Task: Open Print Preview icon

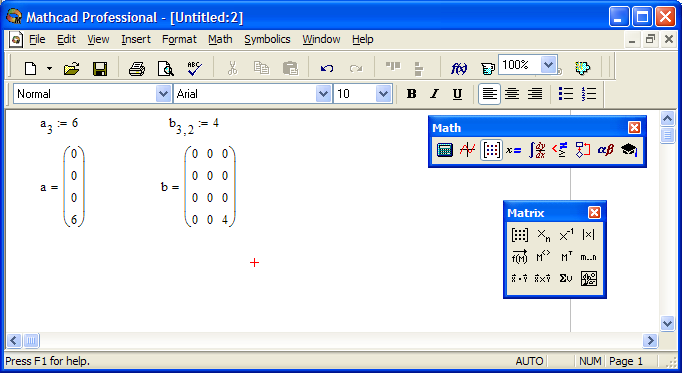Action: pos(165,68)
